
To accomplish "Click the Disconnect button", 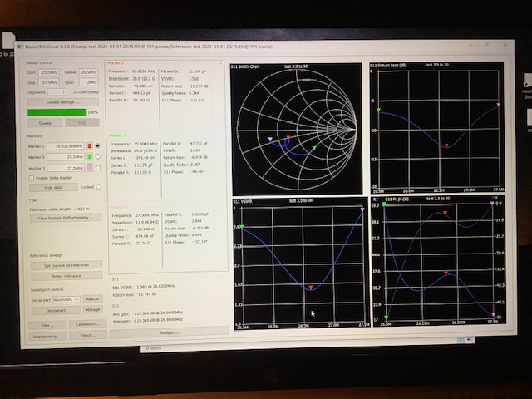I will point(56,310).
